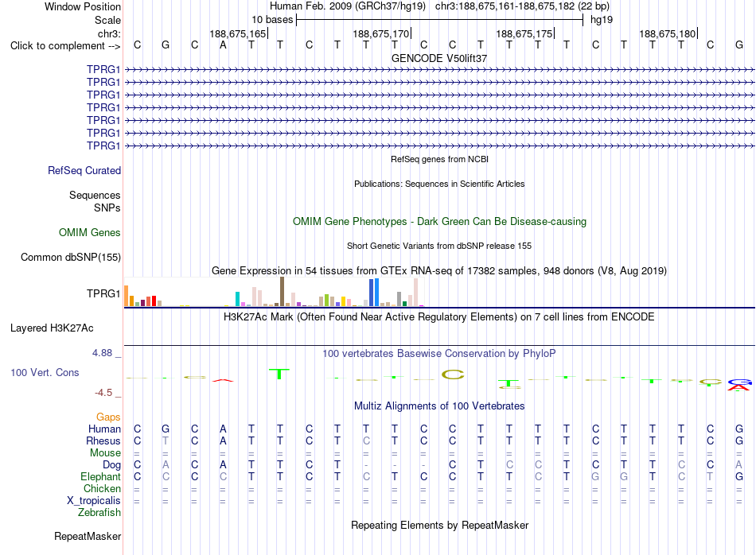Click '100 vertebrates Basewise Conservation by PhyloP' title
The width and height of the screenshot is (756, 555).
439,354
